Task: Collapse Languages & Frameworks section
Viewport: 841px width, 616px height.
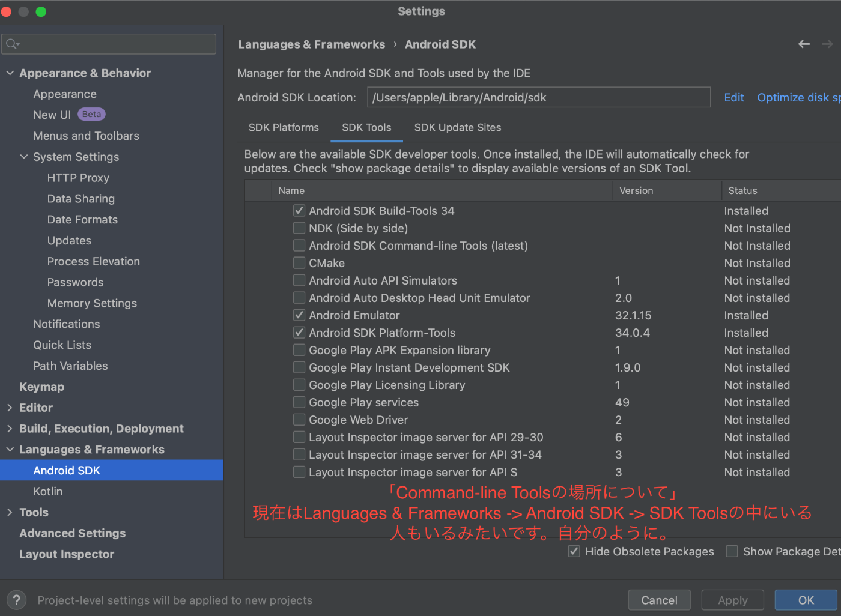Action: [x=10, y=450]
